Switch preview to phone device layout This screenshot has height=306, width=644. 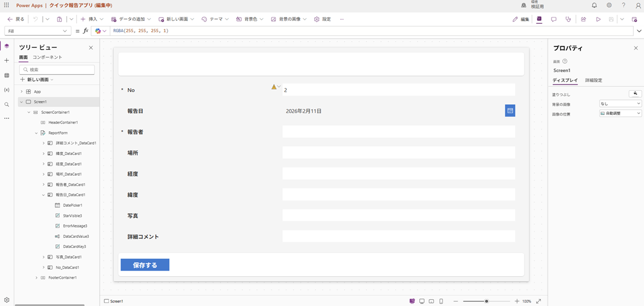coord(440,301)
